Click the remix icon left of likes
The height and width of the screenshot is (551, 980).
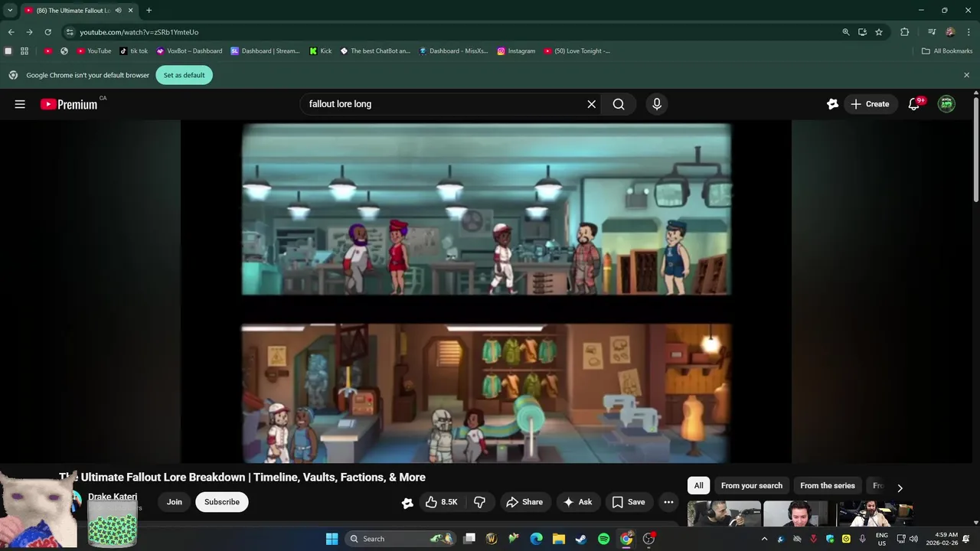(x=407, y=503)
